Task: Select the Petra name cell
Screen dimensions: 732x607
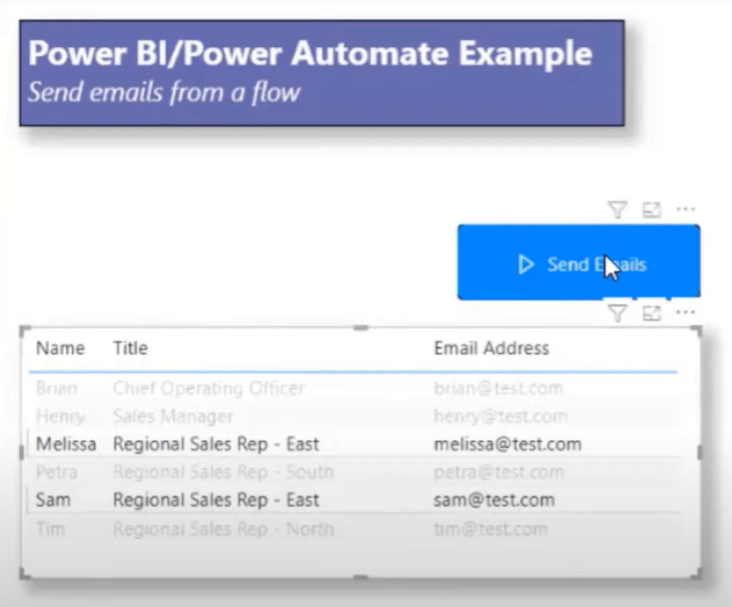Action: point(56,473)
